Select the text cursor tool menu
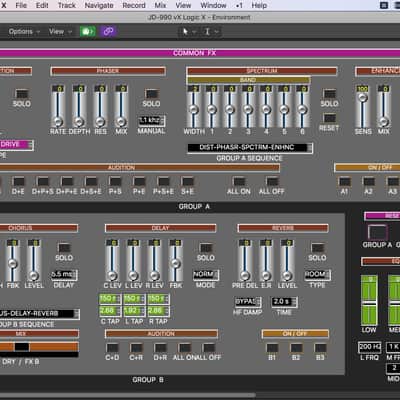This screenshot has width=400, height=400. point(211,32)
